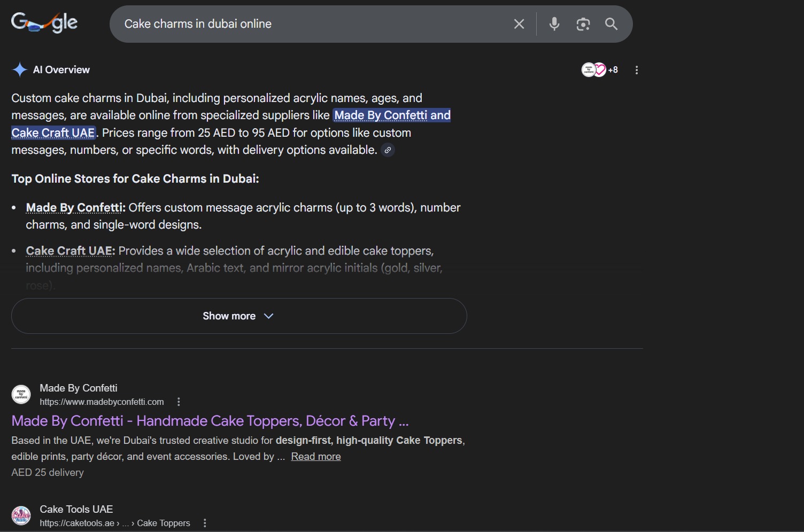Open the Made By Confetti result title
Viewport: 804px width, 532px height.
point(210,421)
